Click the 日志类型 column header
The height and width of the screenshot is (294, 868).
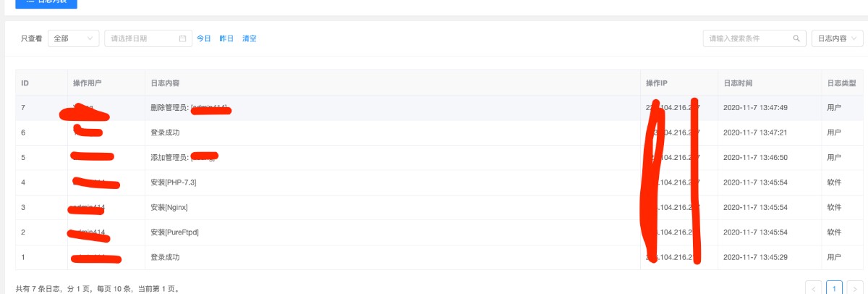[841, 83]
